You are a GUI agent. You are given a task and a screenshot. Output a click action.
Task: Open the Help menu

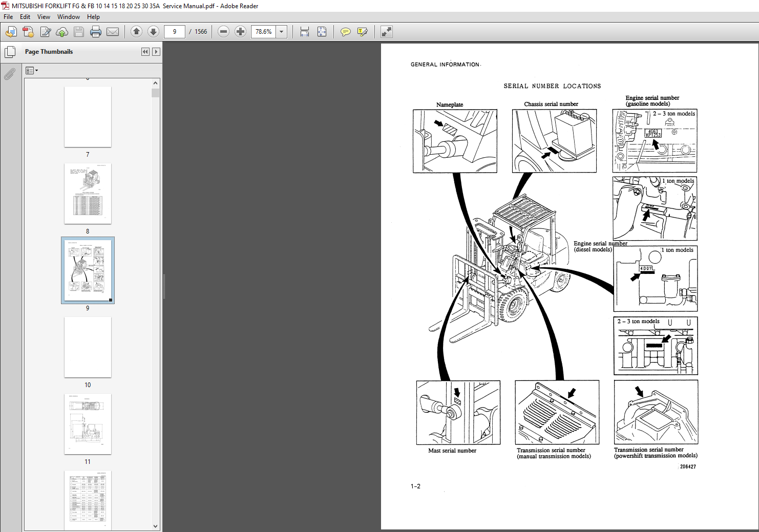tap(93, 17)
